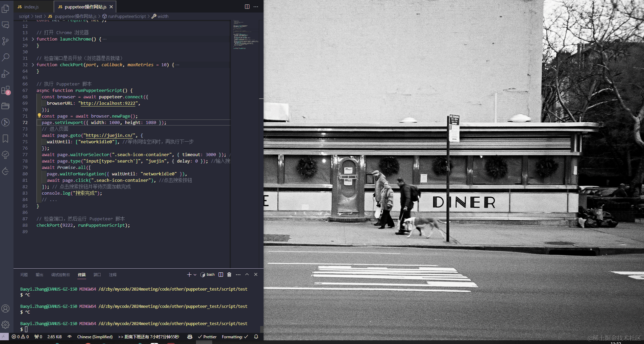This screenshot has width=644, height=344.
Task: Click the DINER sign in the photo
Action: 464,202
